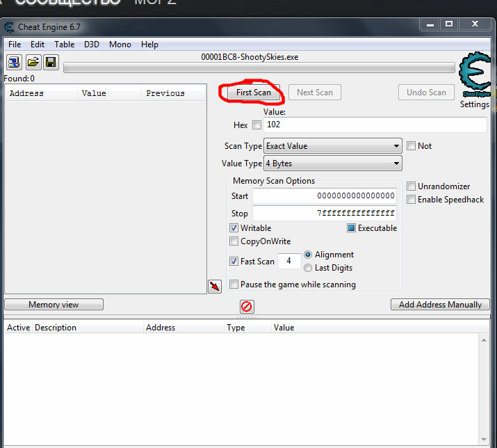This screenshot has width=497, height=448.
Task: Expand the Scan Type dropdown
Action: [333, 146]
